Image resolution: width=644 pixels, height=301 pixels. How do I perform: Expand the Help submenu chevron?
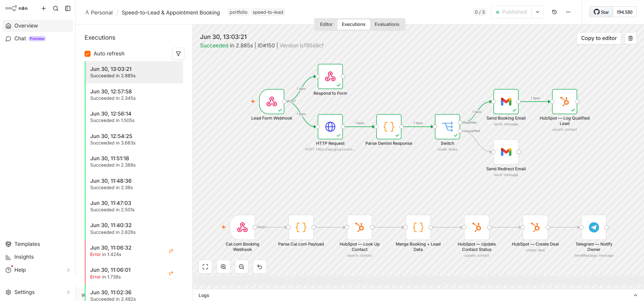pyautogui.click(x=68, y=270)
